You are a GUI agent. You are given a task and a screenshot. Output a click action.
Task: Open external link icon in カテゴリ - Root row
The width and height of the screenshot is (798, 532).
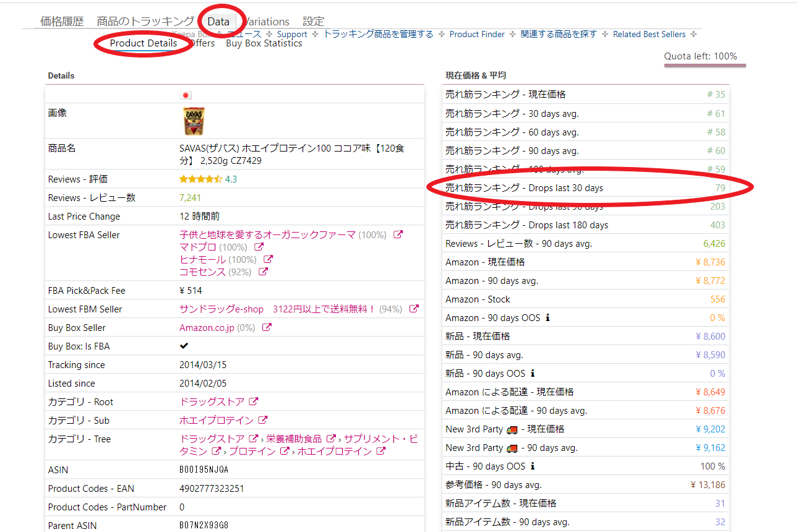click(254, 401)
